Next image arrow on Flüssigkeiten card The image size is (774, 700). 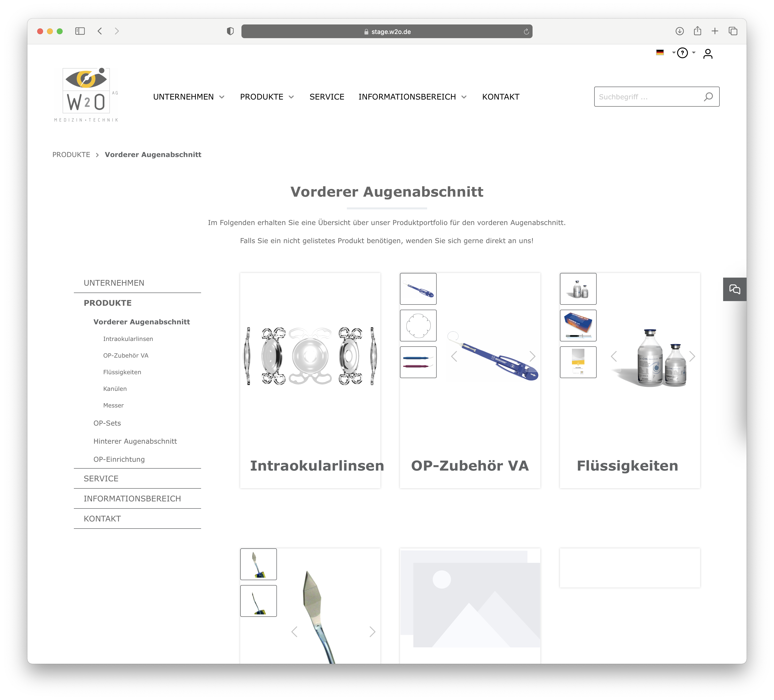click(x=692, y=357)
